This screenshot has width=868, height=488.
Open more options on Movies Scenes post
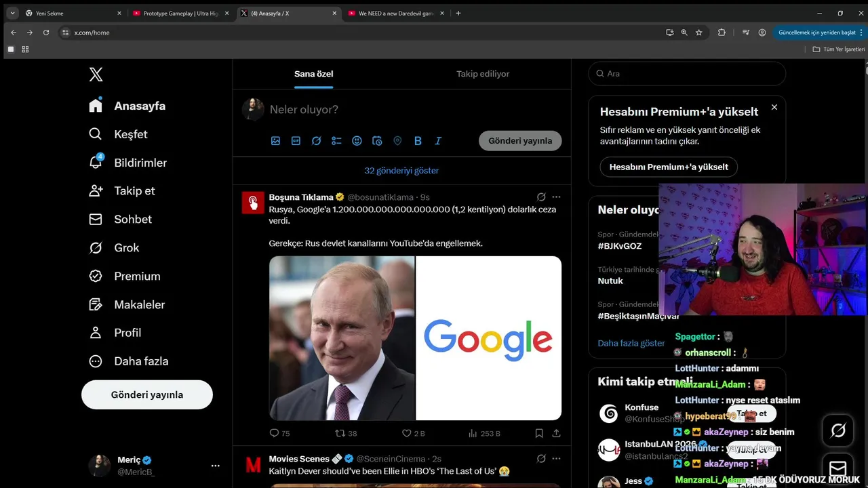[556, 459]
